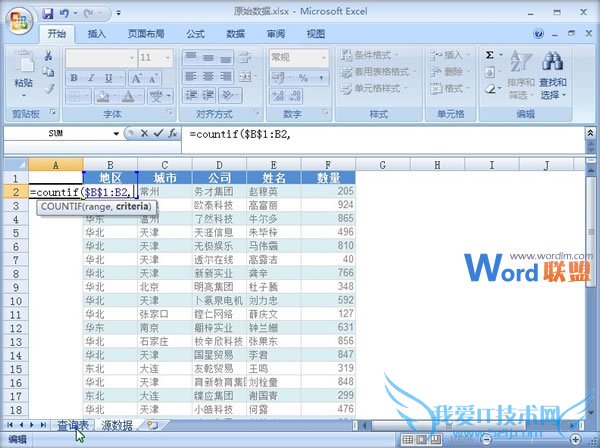Click the AutoSum sigma icon

pyautogui.click(x=489, y=55)
